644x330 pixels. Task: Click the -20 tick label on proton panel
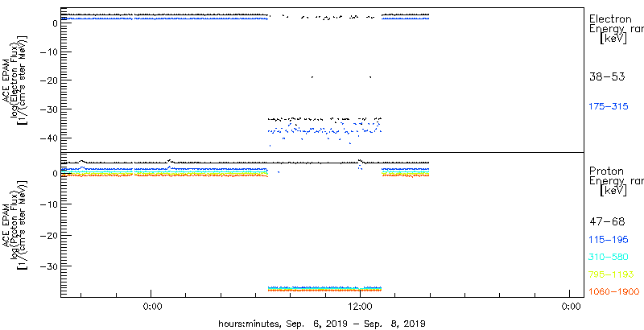47,235
